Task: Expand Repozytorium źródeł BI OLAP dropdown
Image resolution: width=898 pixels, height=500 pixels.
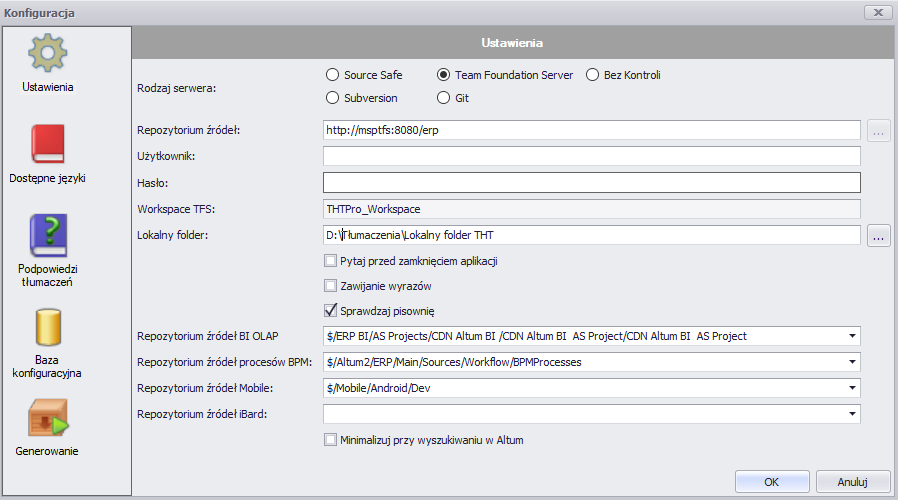Action: coord(852,336)
